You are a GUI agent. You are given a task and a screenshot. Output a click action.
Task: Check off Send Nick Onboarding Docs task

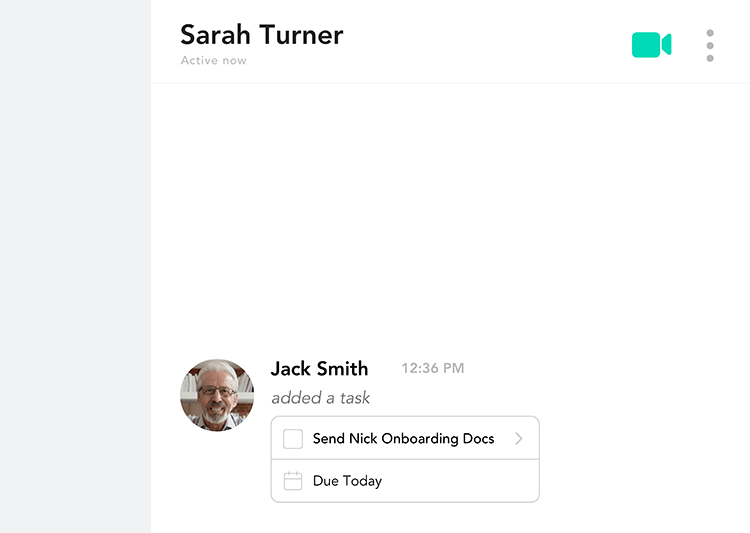tap(293, 438)
